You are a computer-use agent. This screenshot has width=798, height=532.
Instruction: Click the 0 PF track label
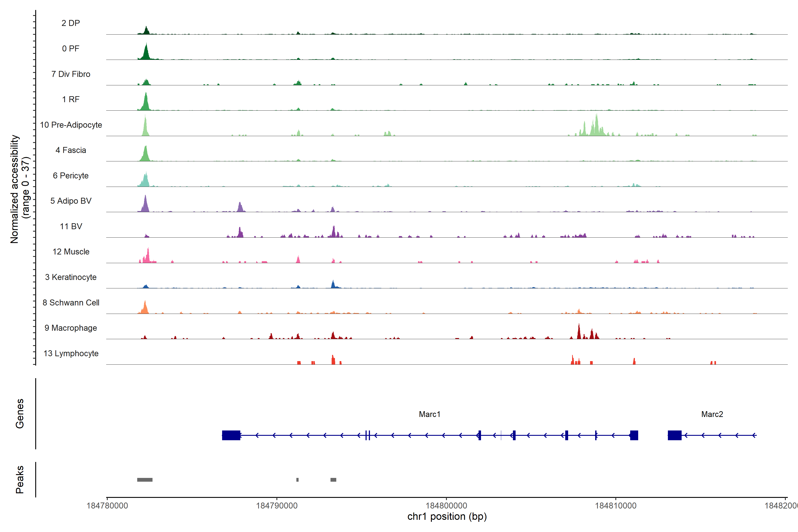[70, 49]
